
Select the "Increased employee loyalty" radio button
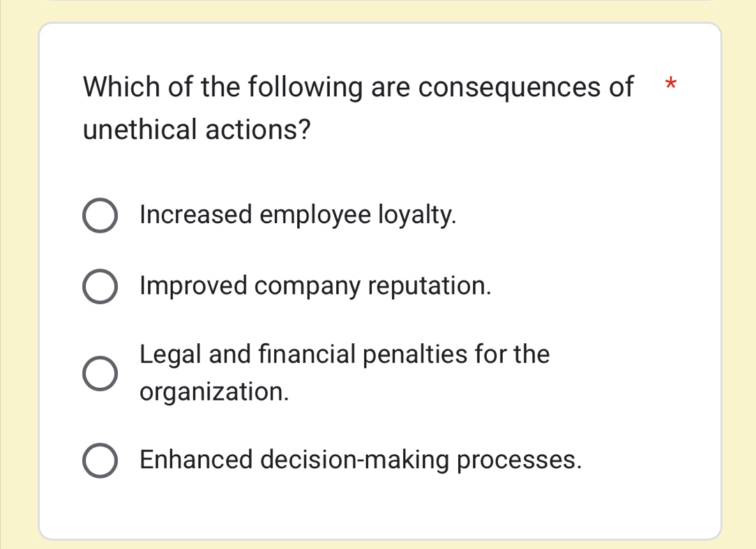[100, 216]
